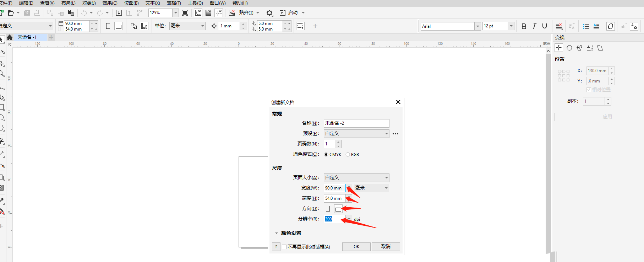Click the 分辨率 resolution input field

335,219
